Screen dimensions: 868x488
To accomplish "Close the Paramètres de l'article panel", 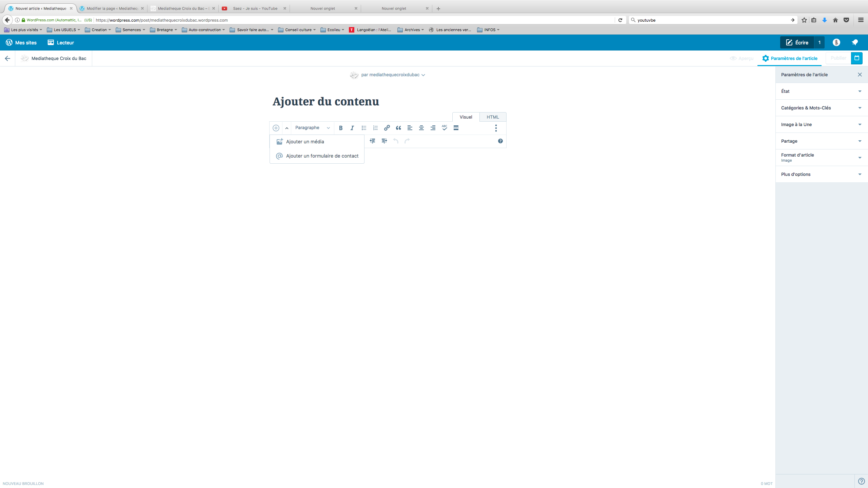I will (x=860, y=75).
